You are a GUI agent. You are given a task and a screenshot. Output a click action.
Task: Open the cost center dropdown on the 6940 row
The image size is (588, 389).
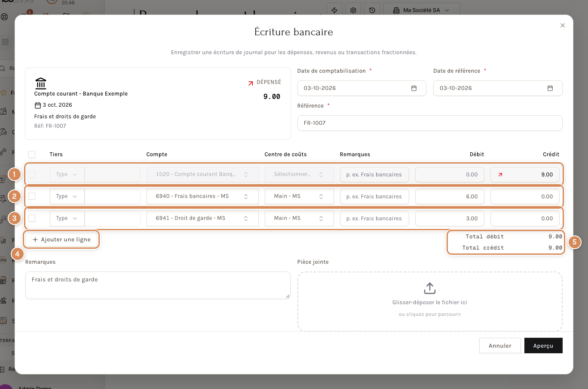coord(299,196)
